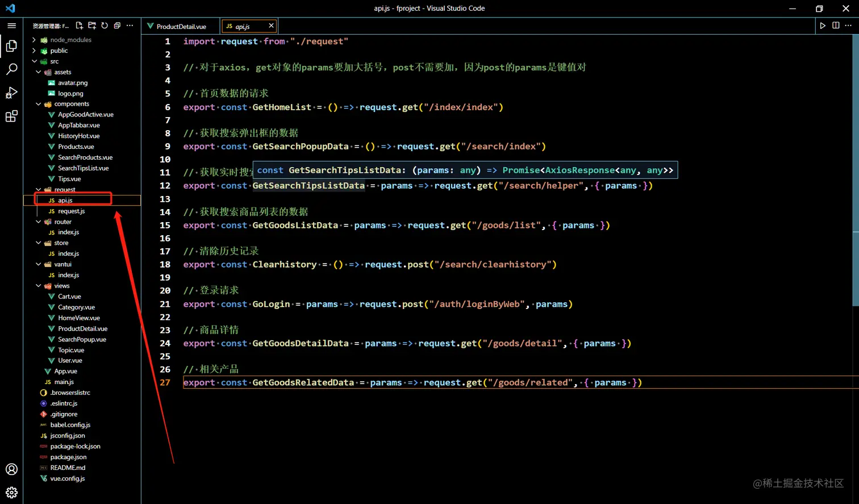Refresh the explorer file tree
Image resolution: width=859 pixels, height=504 pixels.
coord(105,26)
